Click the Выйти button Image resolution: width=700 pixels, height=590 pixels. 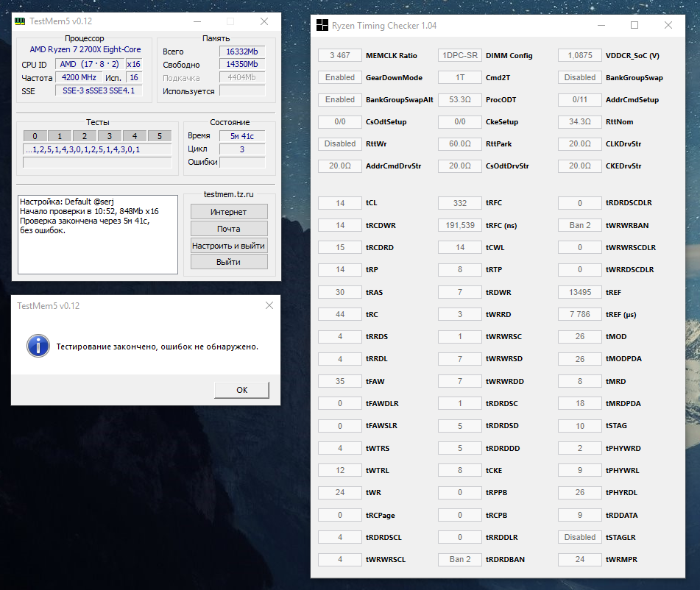[x=229, y=262]
